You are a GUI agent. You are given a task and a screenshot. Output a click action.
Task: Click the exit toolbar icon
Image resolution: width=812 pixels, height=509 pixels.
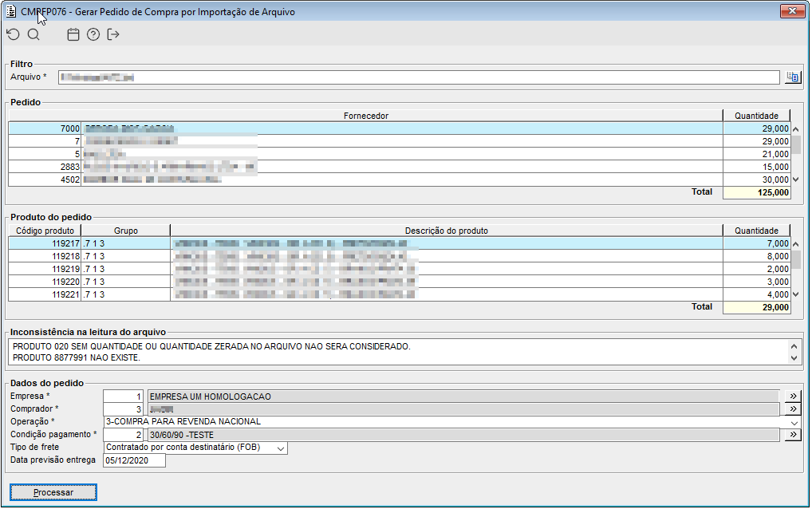(x=113, y=34)
